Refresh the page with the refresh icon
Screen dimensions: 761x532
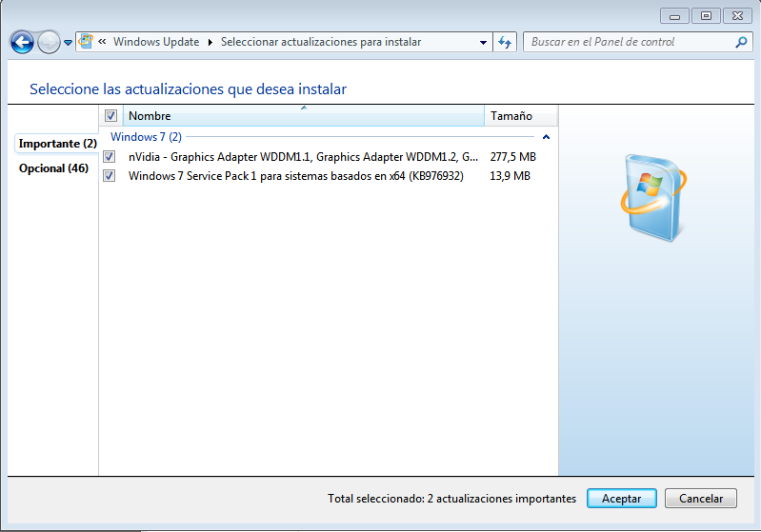pyautogui.click(x=505, y=42)
